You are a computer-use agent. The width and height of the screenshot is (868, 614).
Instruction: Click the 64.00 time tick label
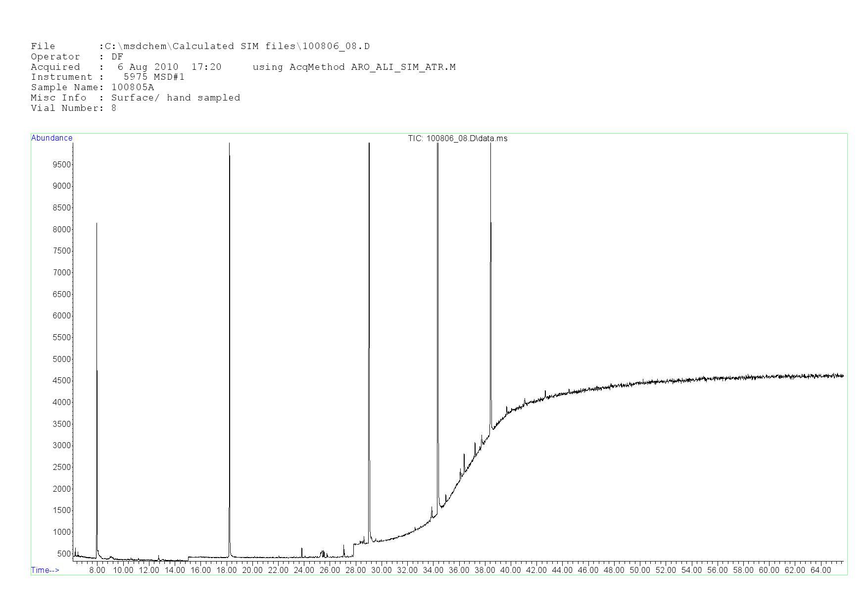[820, 570]
